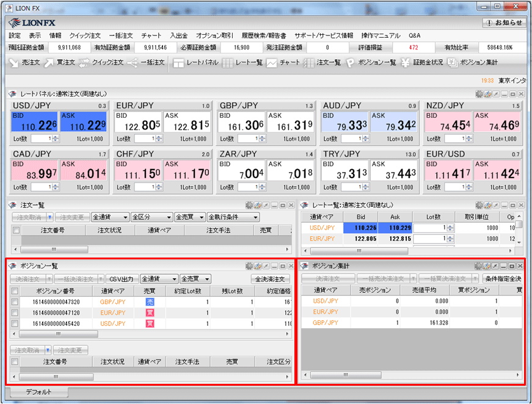Open the 全区分 dropdown in order list
This screenshot has height=404, width=532.
click(151, 217)
